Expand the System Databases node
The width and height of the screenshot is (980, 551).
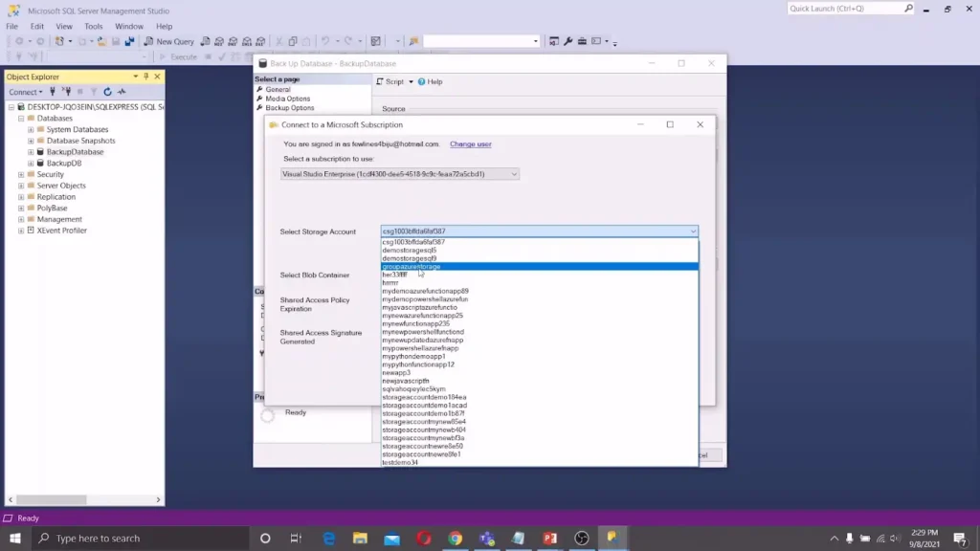point(31,129)
